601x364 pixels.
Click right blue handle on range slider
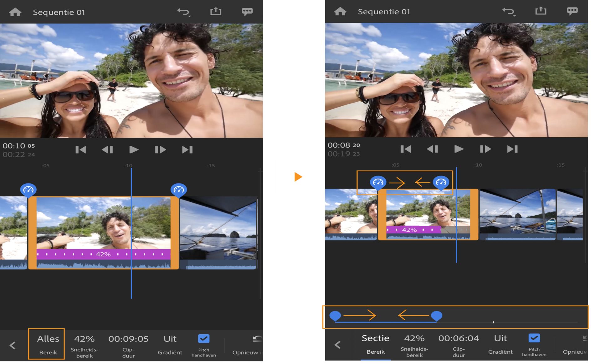pos(436,316)
